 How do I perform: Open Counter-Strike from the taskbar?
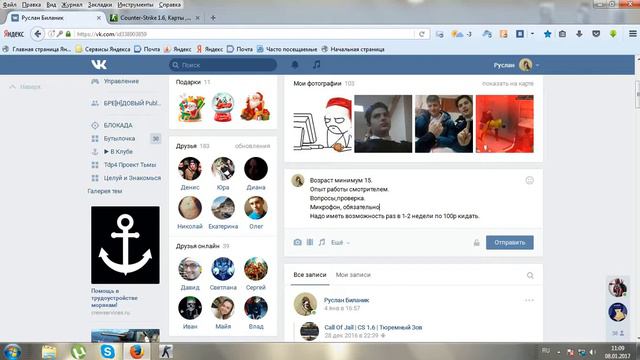pyautogui.click(x=165, y=351)
